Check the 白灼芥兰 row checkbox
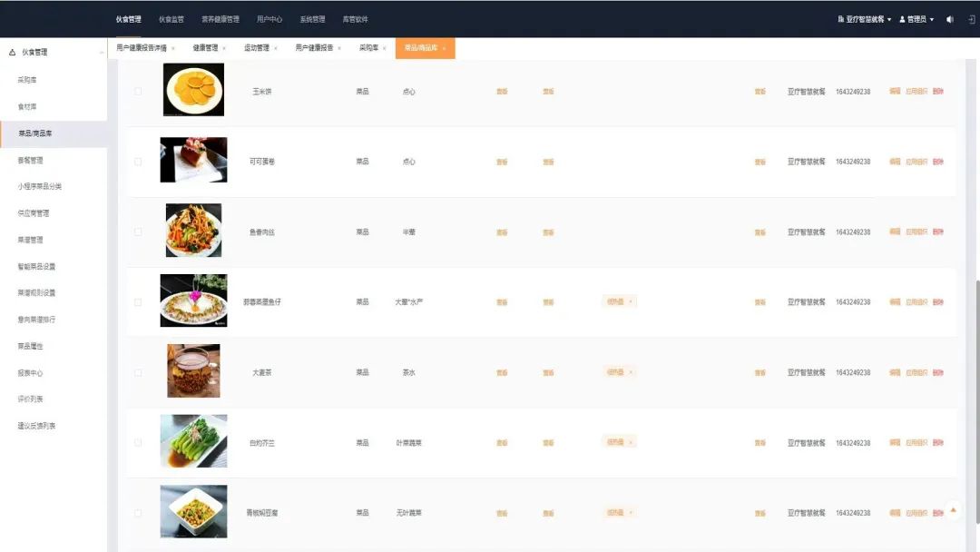 138,443
